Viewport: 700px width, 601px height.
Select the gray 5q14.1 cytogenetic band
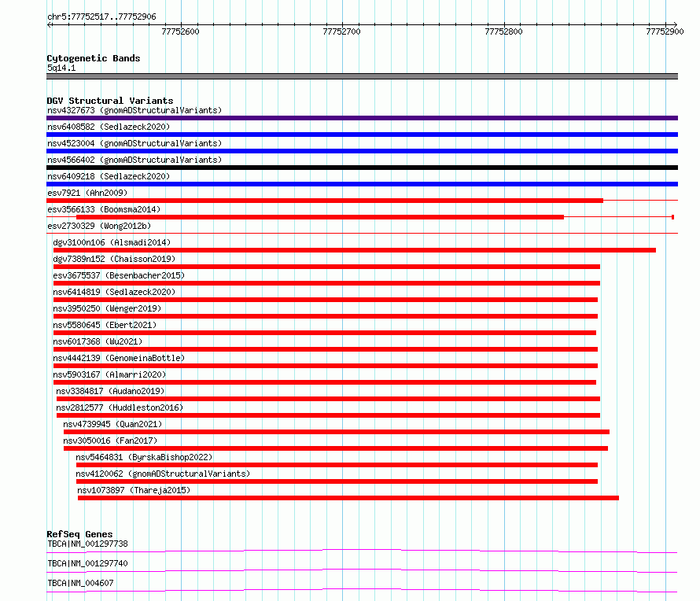[362, 76]
